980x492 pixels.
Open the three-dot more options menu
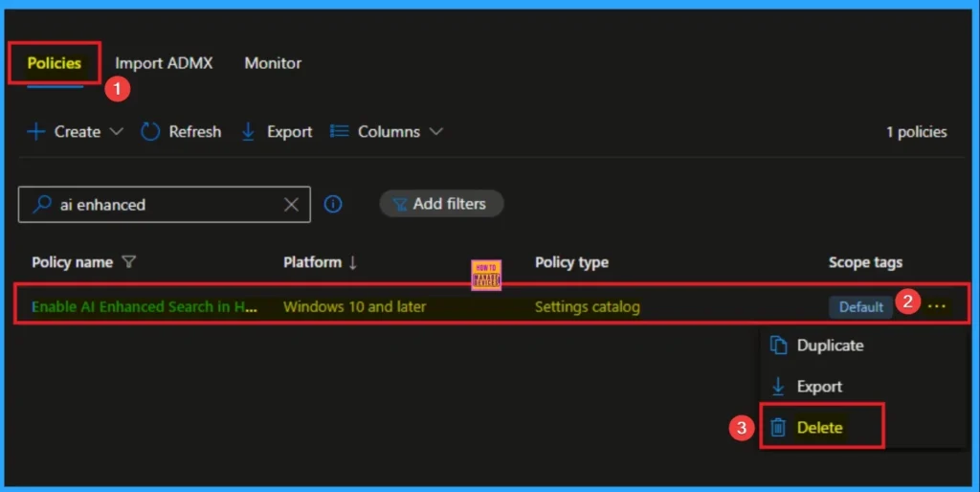(x=937, y=306)
